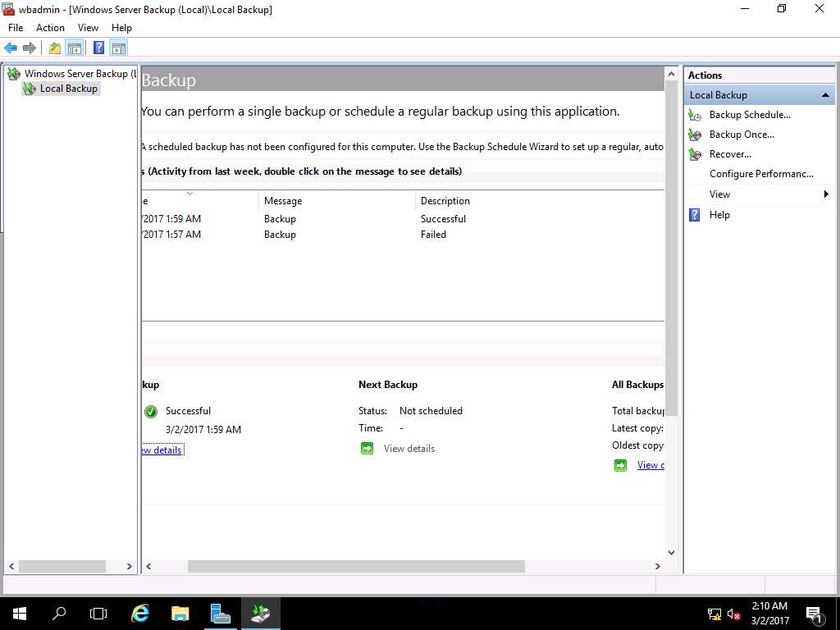
Task: Open the Start menu
Action: (20, 614)
